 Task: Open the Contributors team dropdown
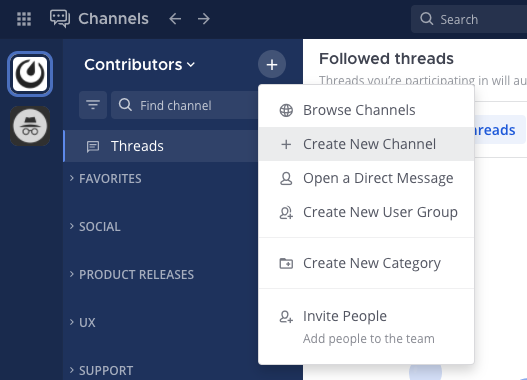point(139,65)
